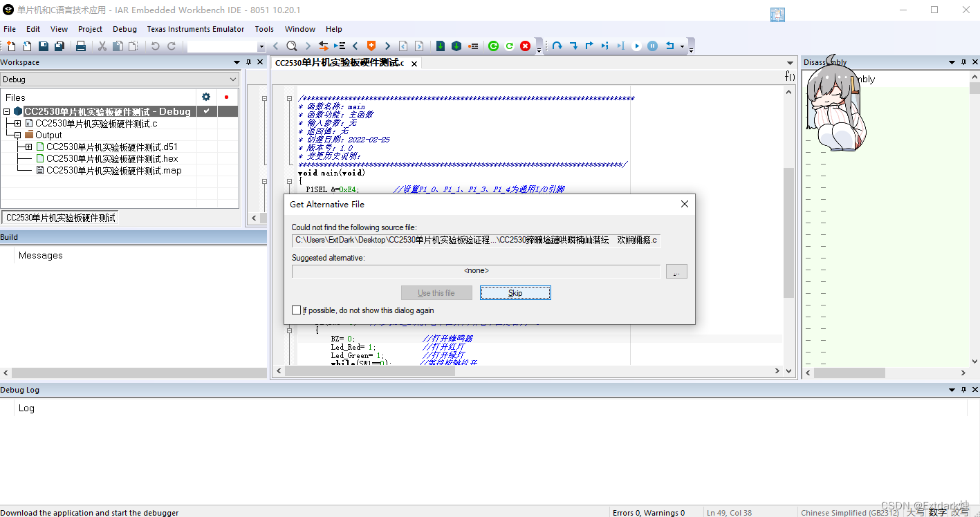Select the CC2530单片机实验板硬件测试.hex file in Output

tap(109, 158)
